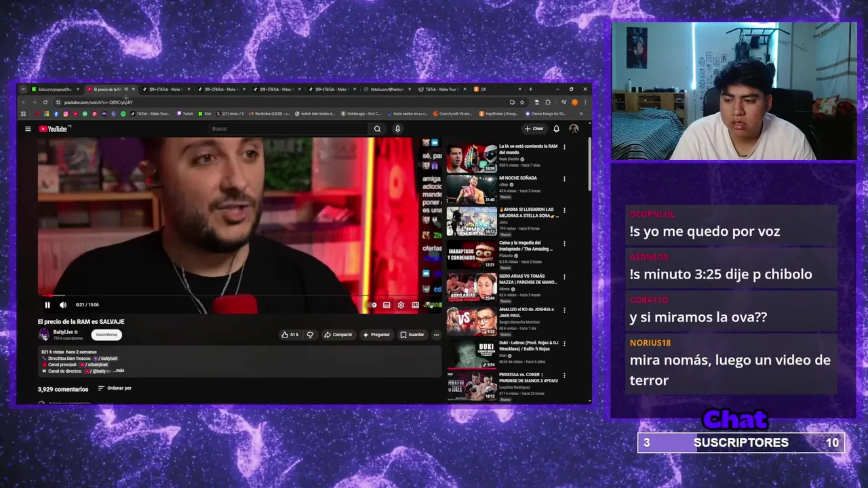Click the Compartir share button
Viewport: 868px width, 488px height.
click(x=338, y=335)
